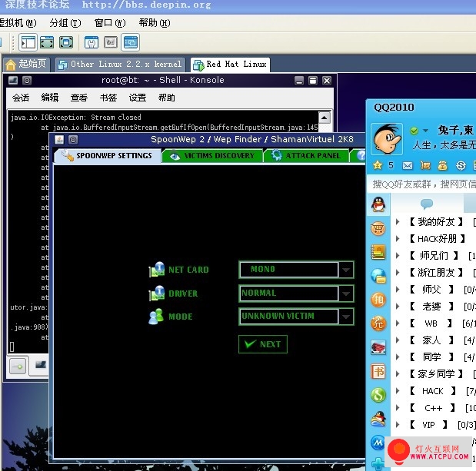Click the QQ search input field
The height and width of the screenshot is (471, 476).
(421, 184)
